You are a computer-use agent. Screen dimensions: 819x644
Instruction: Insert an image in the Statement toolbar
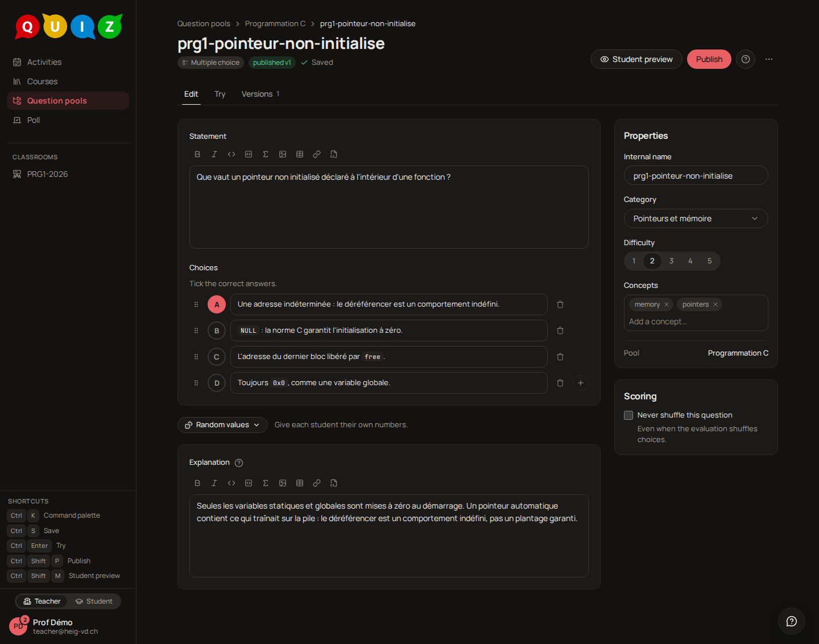click(x=283, y=154)
